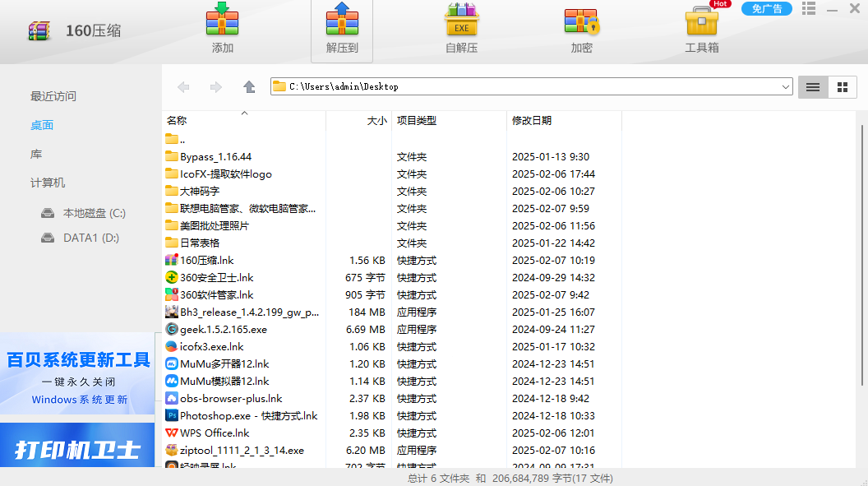Viewport: 868px width, 486px height.
Task: Click the address path input field
Action: (526, 86)
